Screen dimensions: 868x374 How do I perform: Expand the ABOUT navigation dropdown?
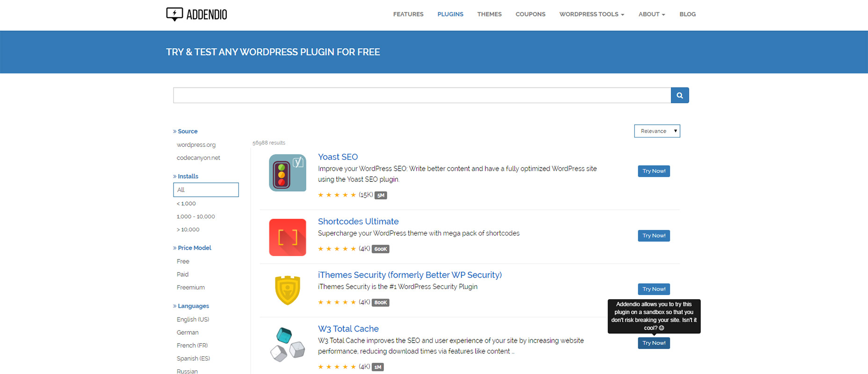[x=651, y=14]
